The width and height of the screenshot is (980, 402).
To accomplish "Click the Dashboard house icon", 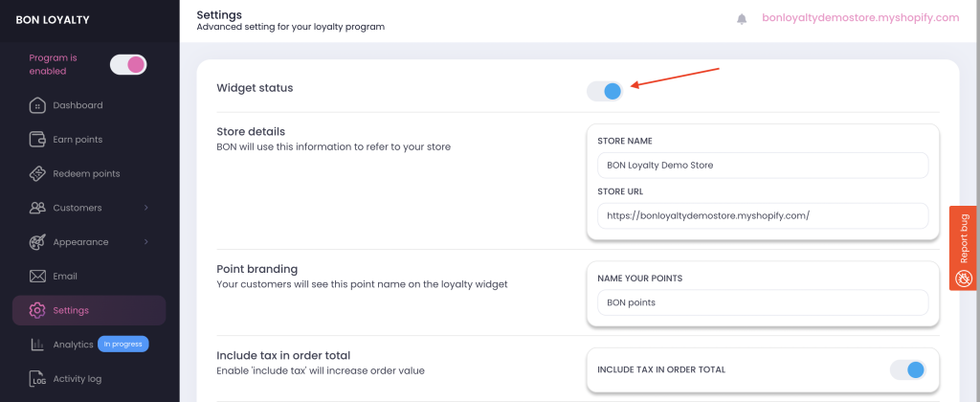I will 37,105.
